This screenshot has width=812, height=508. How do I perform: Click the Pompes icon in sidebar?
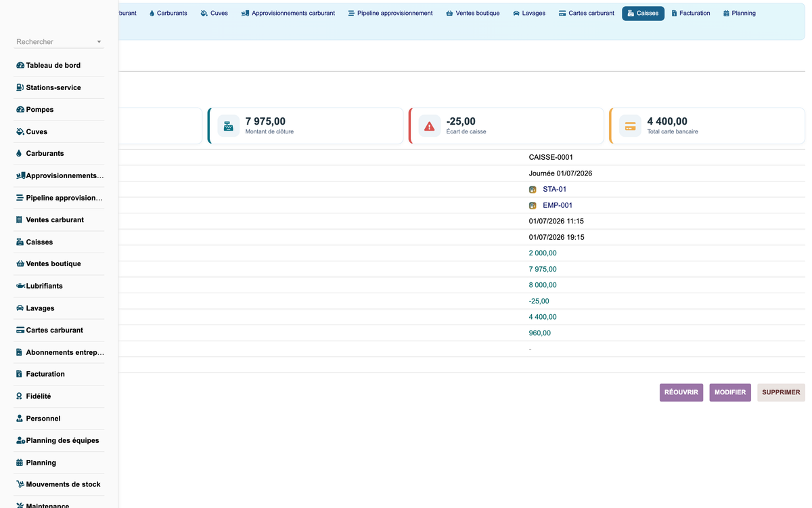point(20,110)
